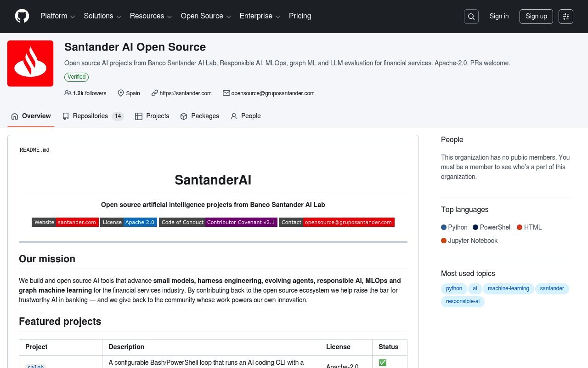Switch to the People tab
This screenshot has width=588, height=368.
click(245, 116)
